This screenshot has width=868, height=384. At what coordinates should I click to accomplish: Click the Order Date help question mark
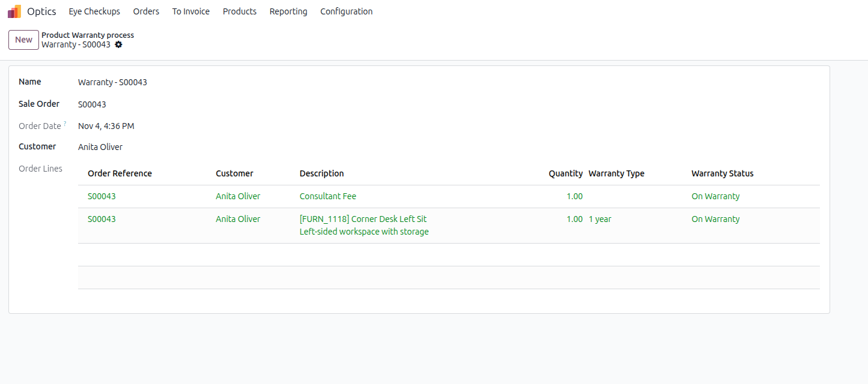[65, 124]
